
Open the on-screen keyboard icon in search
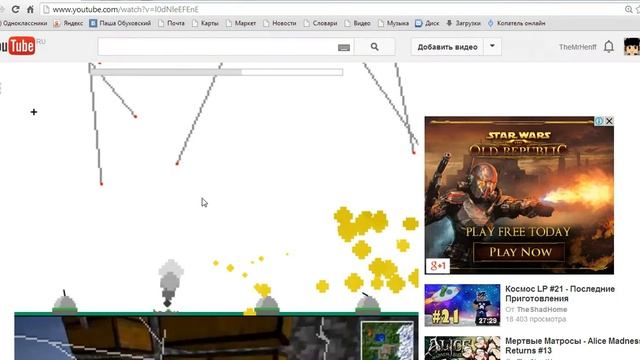(344, 47)
